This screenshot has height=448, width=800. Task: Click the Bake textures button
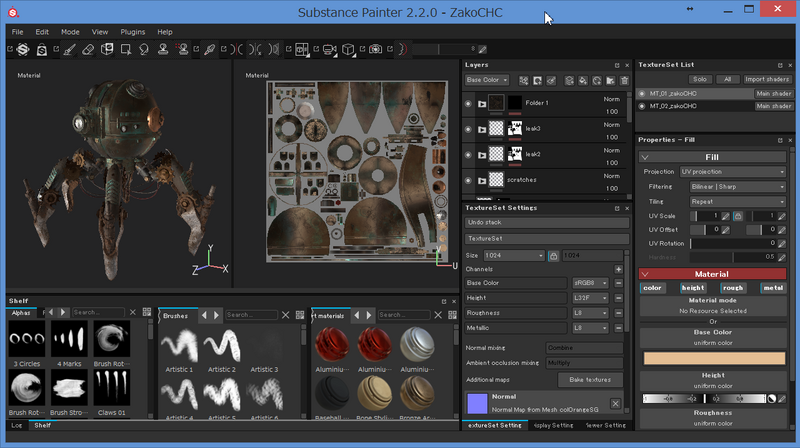tap(590, 380)
